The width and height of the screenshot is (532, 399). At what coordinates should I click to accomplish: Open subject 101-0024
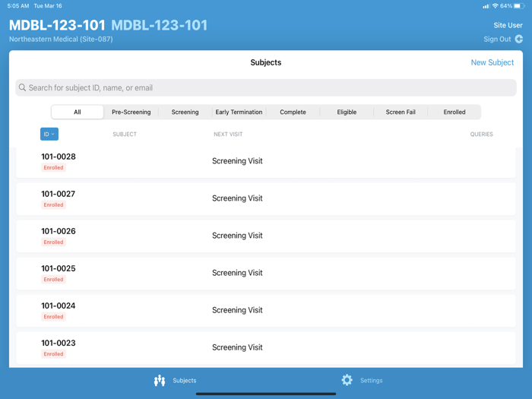tap(266, 311)
